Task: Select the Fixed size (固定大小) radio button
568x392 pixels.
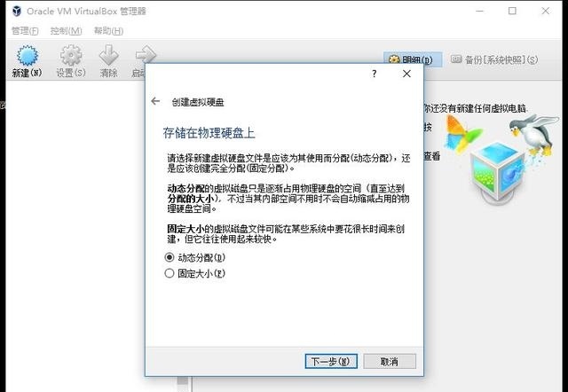Action: [x=170, y=273]
